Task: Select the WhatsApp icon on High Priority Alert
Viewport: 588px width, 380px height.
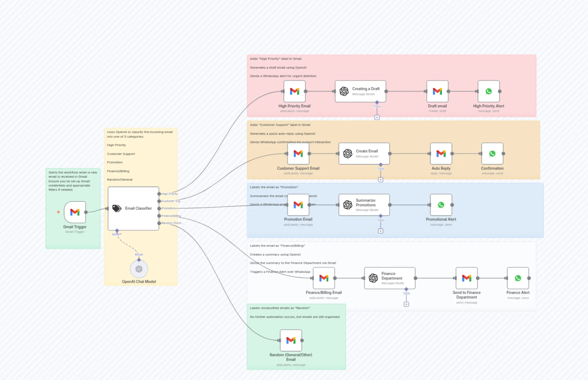Action: click(x=489, y=91)
